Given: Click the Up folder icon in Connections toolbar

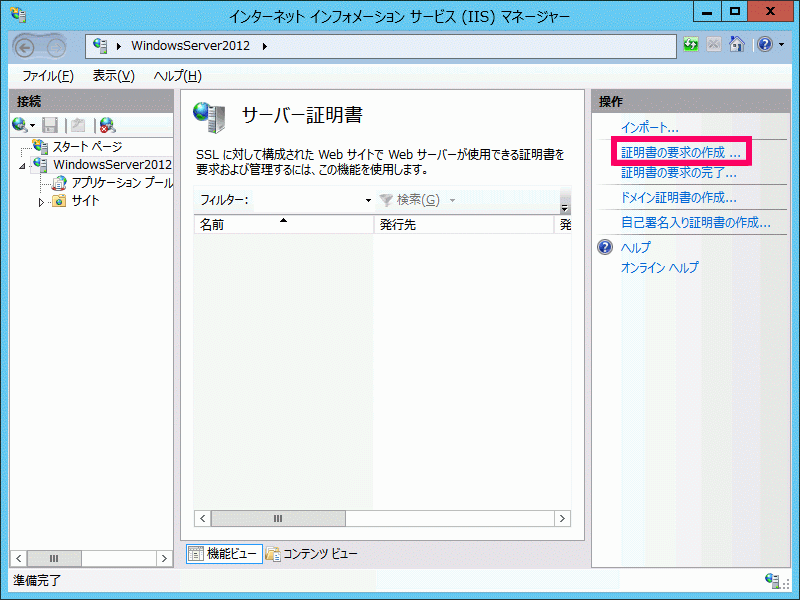Looking at the screenshot, I should tap(78, 125).
